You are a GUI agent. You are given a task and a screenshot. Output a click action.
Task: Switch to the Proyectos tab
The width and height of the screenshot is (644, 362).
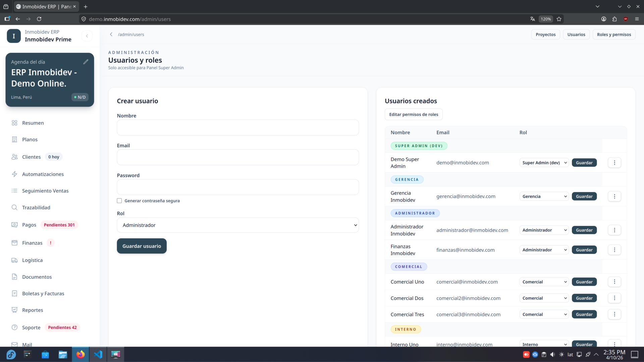tap(545, 34)
